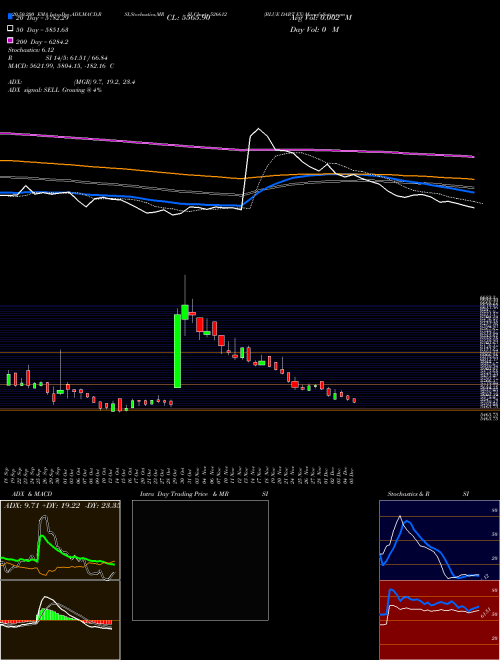Click the large green breakout candle
500x660 pixels.
click(x=178, y=351)
